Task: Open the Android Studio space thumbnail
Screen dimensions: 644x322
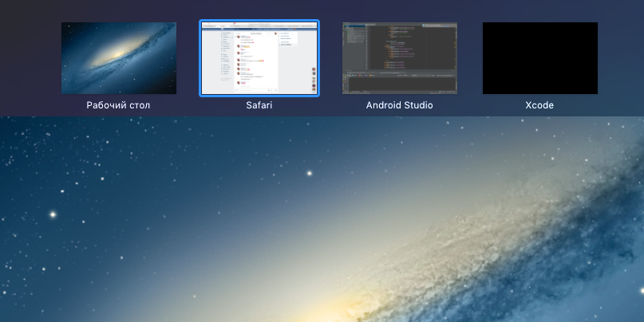Action: point(399,58)
